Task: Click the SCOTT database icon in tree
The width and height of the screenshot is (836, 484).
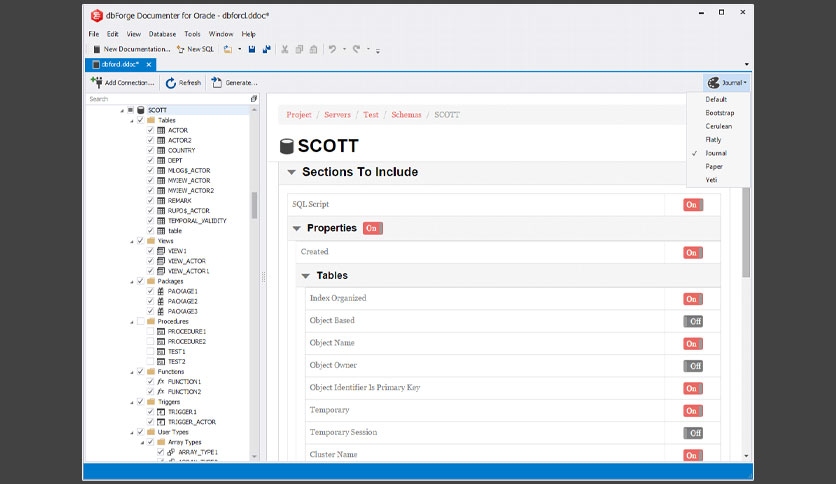Action: [x=141, y=110]
